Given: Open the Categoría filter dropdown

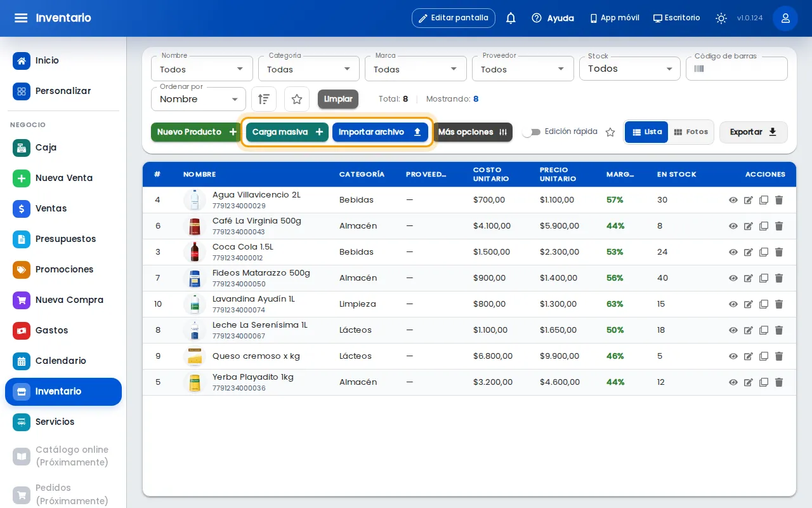Looking at the screenshot, I should click(309, 69).
